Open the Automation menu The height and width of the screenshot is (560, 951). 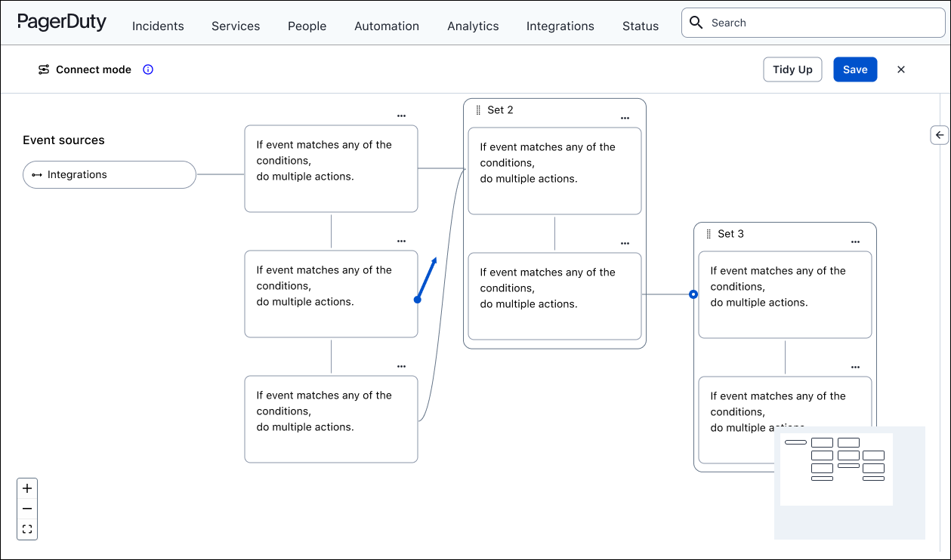pos(387,26)
